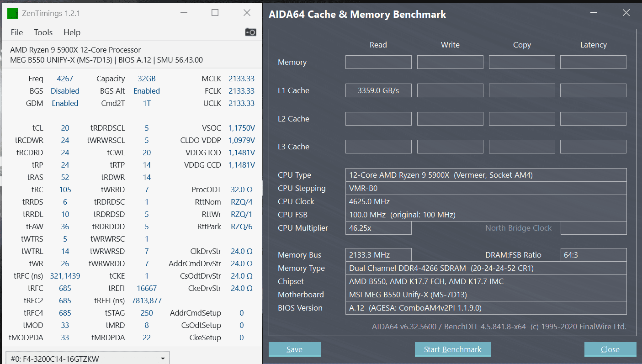This screenshot has height=364, width=642.
Task: Close the AIDA64 window with X
Action: coord(626,13)
